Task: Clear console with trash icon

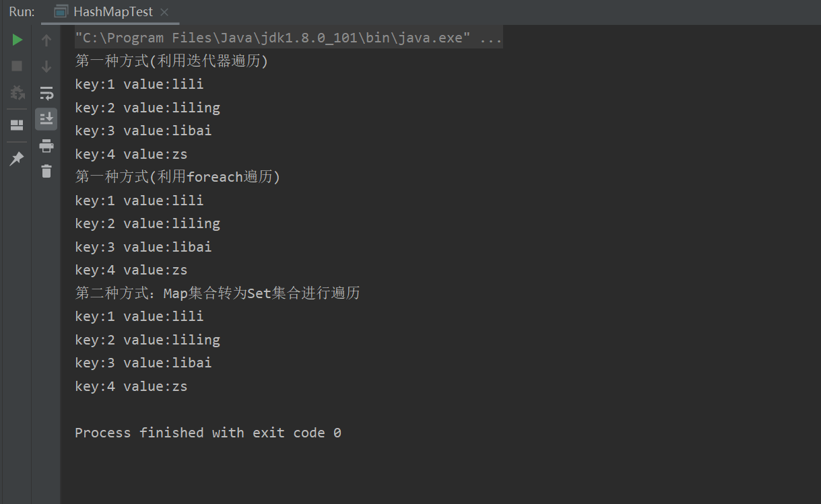Action: coord(46,172)
